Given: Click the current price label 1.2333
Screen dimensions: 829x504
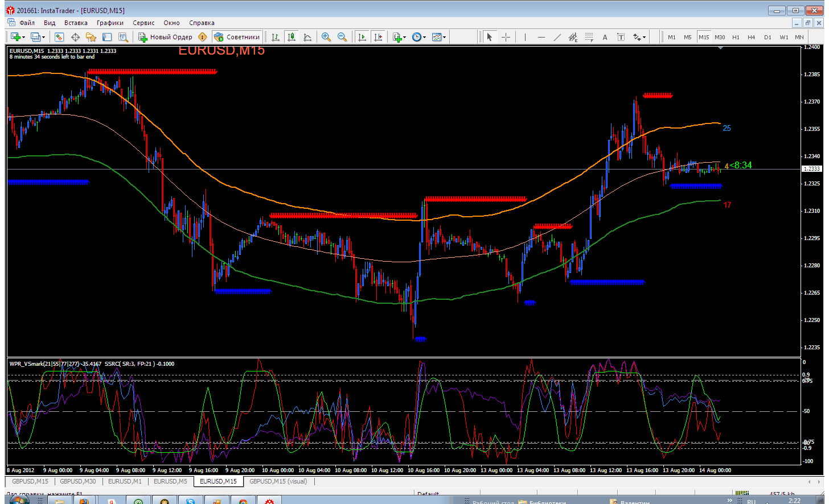Looking at the screenshot, I should [x=811, y=169].
